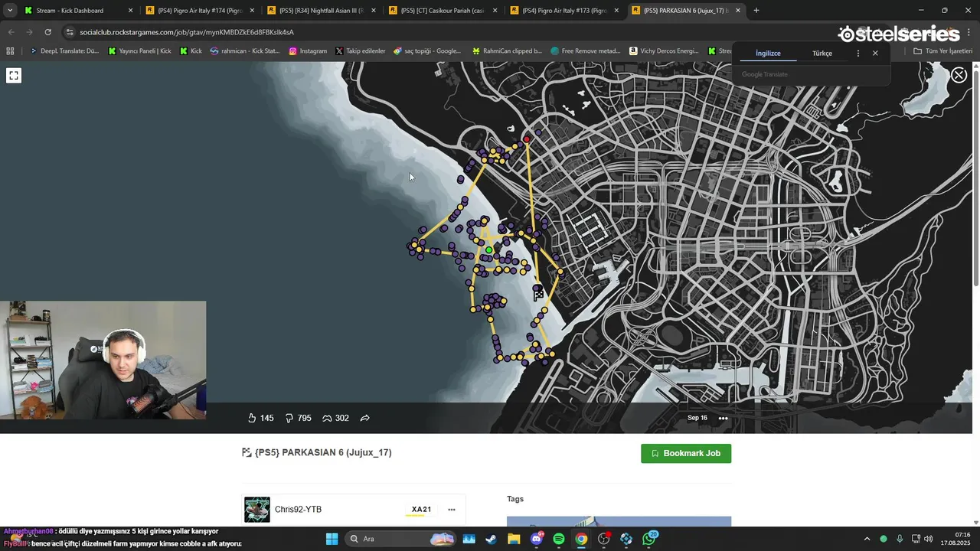
Task: Switch to the Pigro Air Italy #173 tab
Action: point(564,11)
